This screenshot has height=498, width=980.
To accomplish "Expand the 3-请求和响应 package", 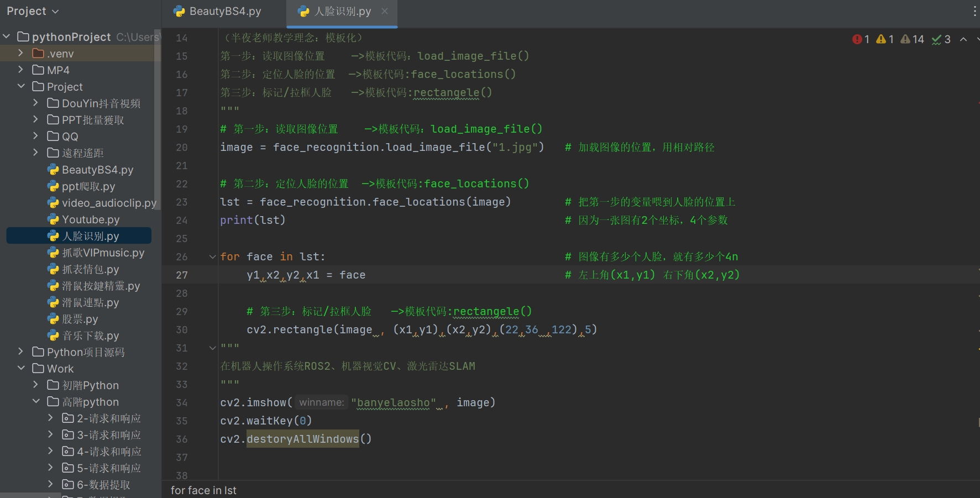I will pos(51,434).
